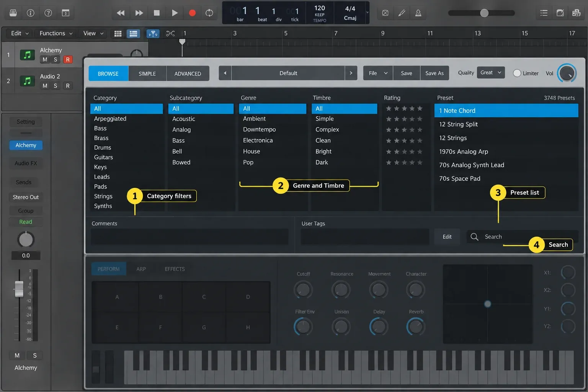
Task: Open the Library icon in the control bar
Action: coord(13,13)
